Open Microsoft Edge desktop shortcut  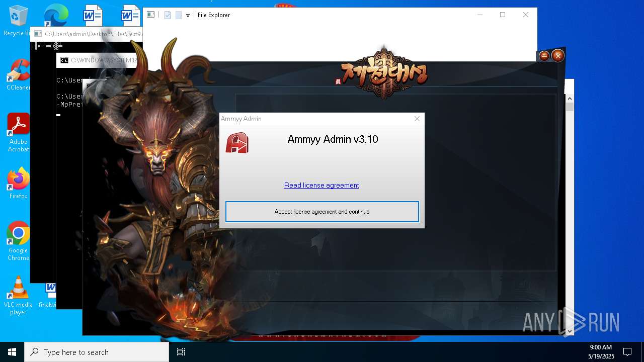55,15
